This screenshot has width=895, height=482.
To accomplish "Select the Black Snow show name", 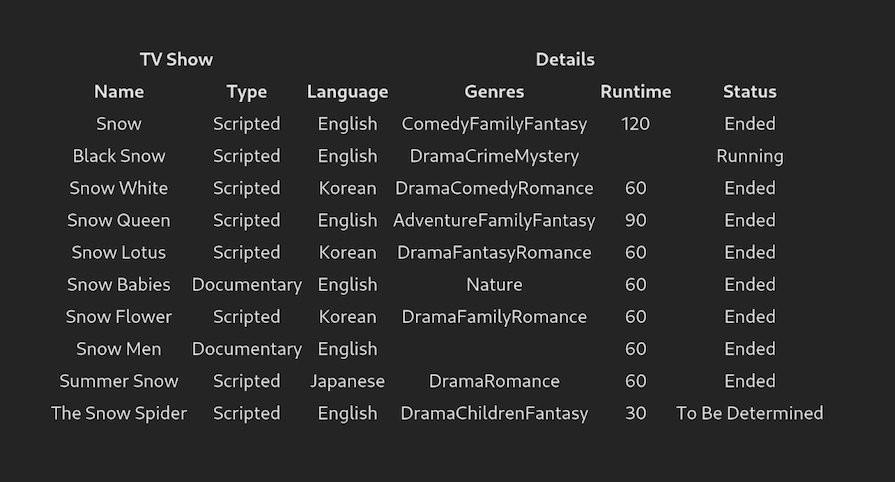I will 119,156.
